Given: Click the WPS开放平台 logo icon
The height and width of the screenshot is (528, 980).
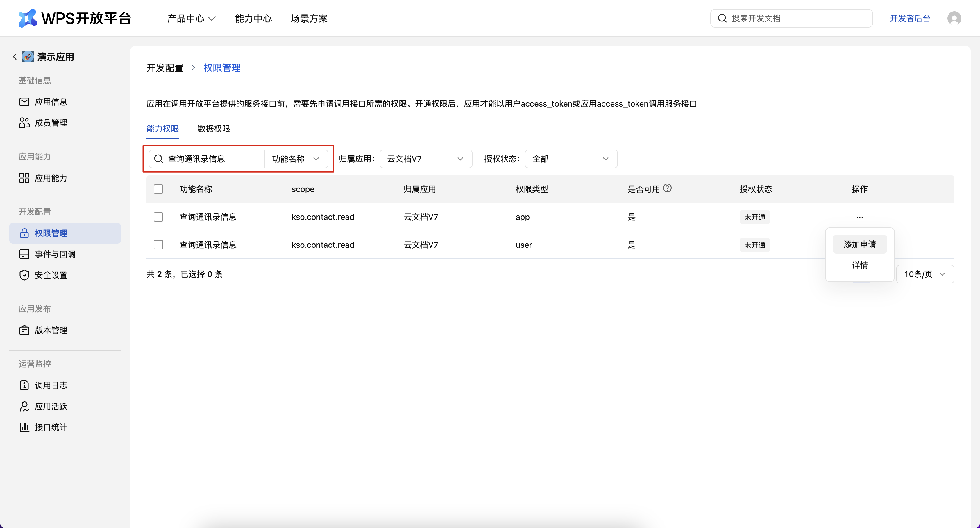Looking at the screenshot, I should click(27, 18).
